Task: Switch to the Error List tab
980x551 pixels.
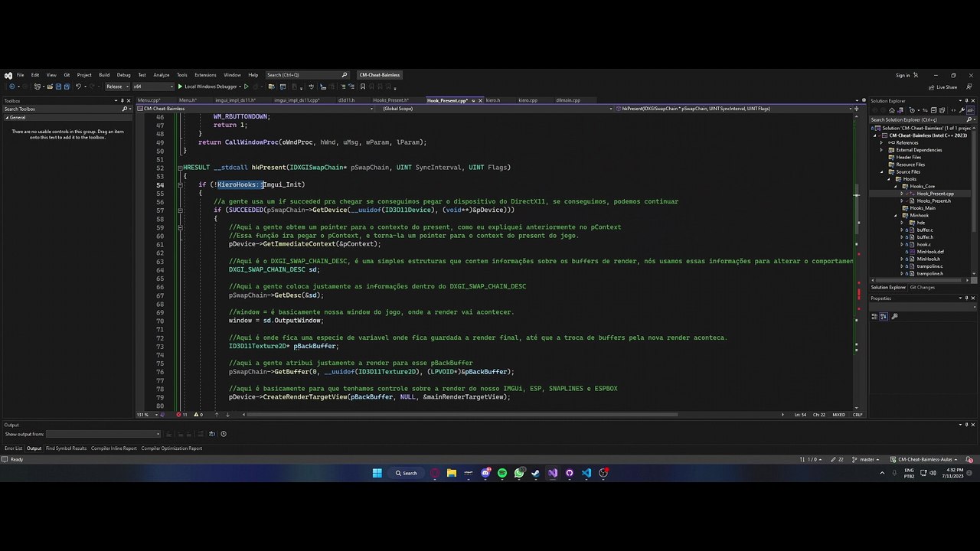Action: point(13,448)
